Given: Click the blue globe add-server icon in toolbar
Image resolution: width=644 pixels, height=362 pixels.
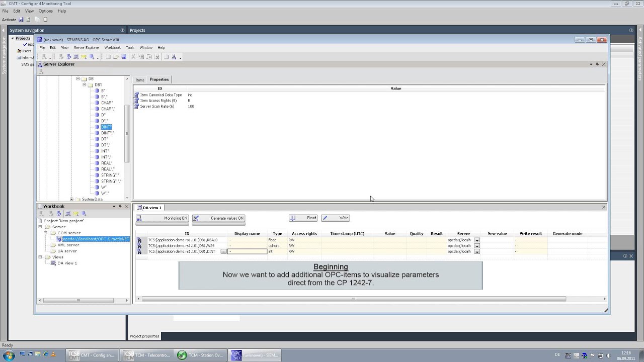Looking at the screenshot, I should (92, 57).
